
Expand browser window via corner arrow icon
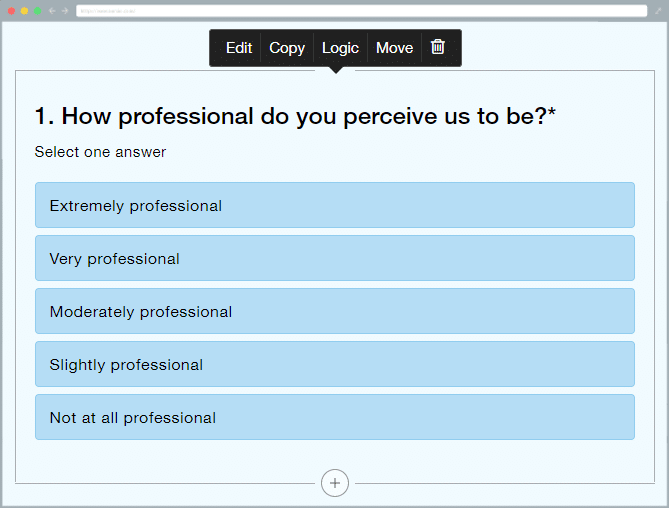pos(658,11)
